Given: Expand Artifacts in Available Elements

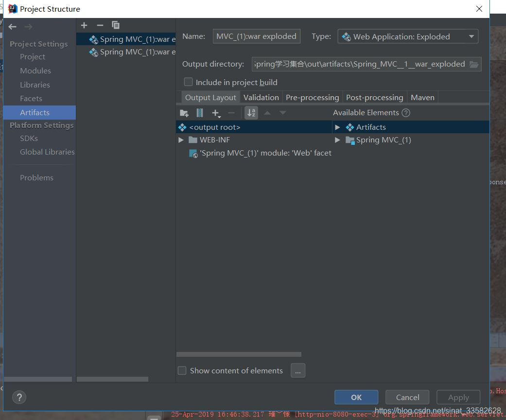Looking at the screenshot, I should 337,127.
